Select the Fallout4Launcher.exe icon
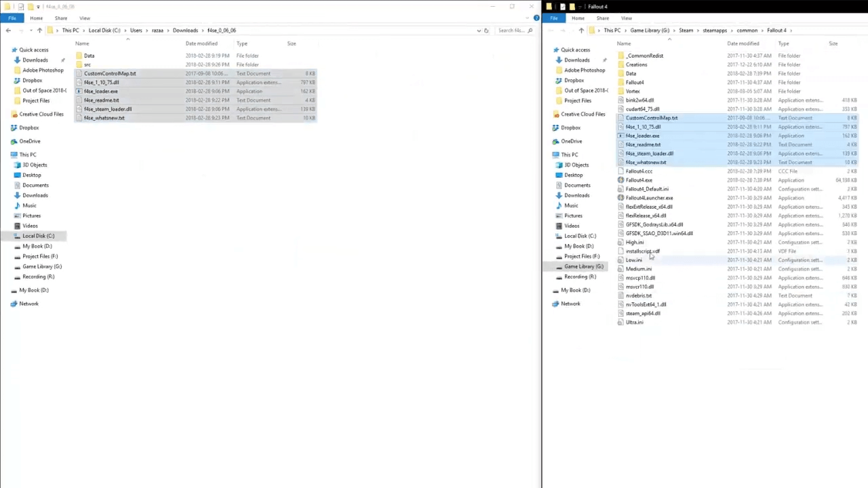The image size is (868, 488). pyautogui.click(x=621, y=198)
